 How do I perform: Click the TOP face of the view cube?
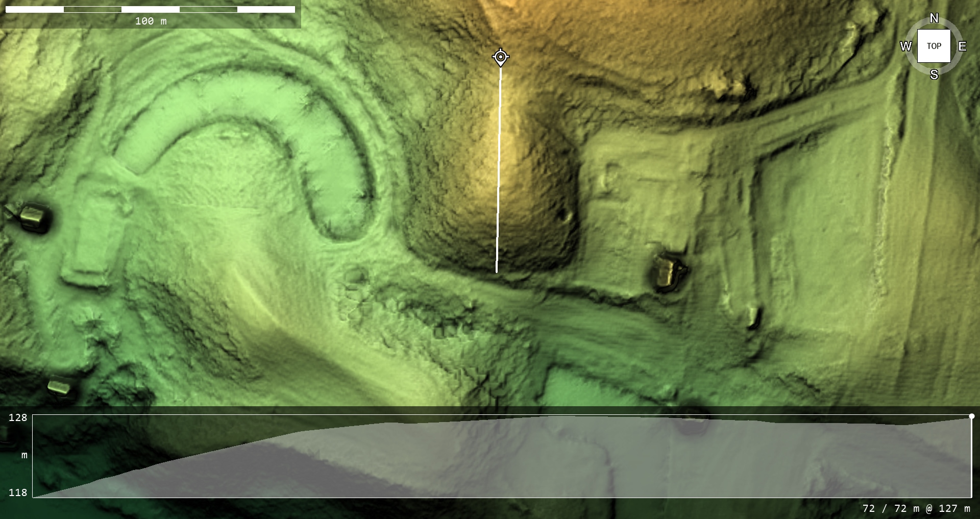coord(934,46)
